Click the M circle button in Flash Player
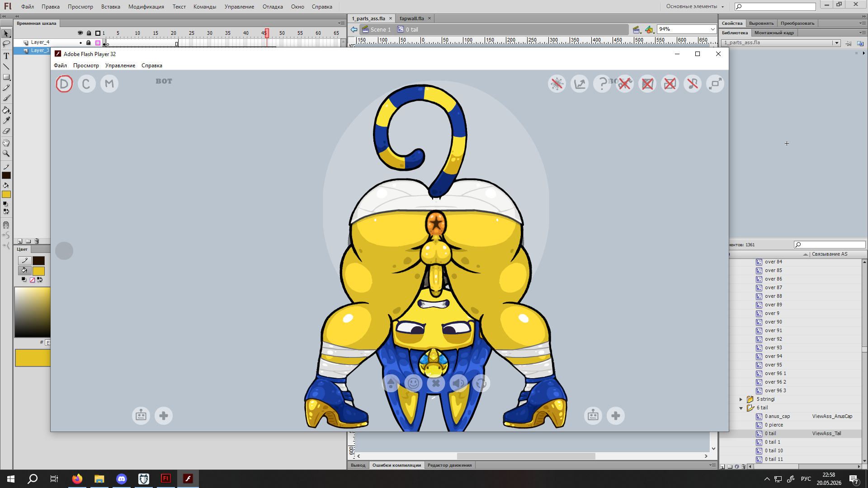The width and height of the screenshot is (868, 488). pos(109,84)
